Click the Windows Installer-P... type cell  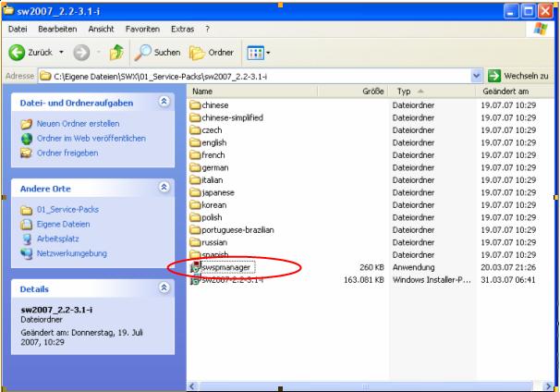point(432,280)
